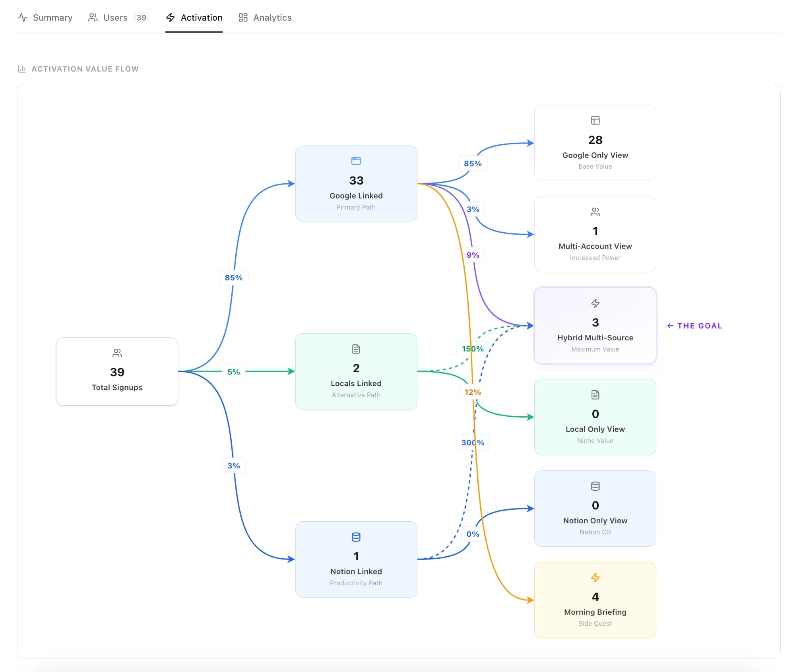The width and height of the screenshot is (803, 672).
Task: Click the lightning icon in Hybrid Multi-Source card
Action: [595, 303]
